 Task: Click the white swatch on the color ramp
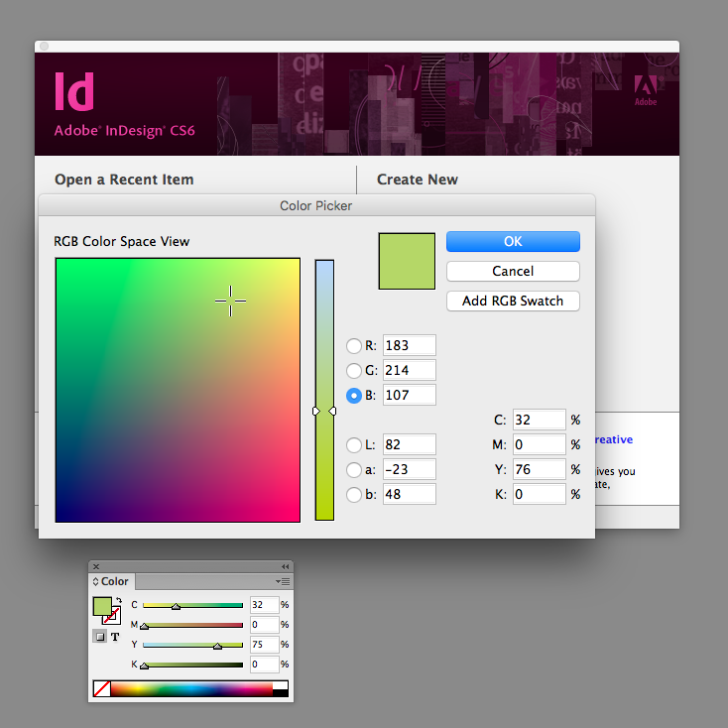tap(280, 685)
